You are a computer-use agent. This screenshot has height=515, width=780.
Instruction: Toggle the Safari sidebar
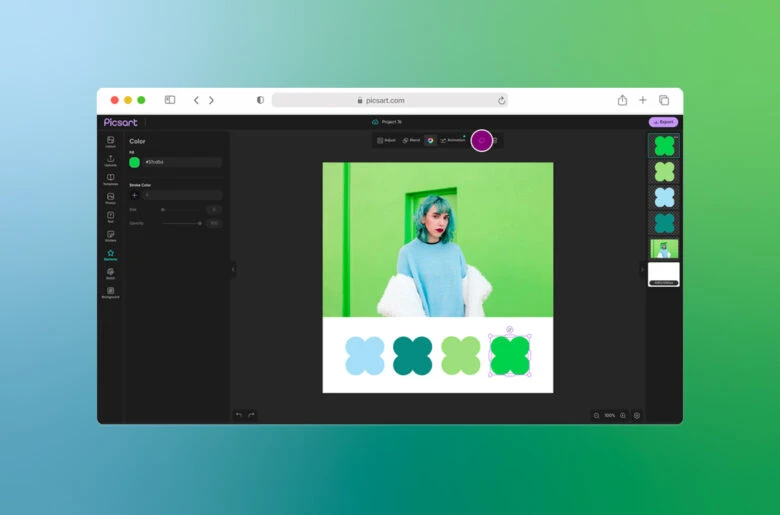170,100
